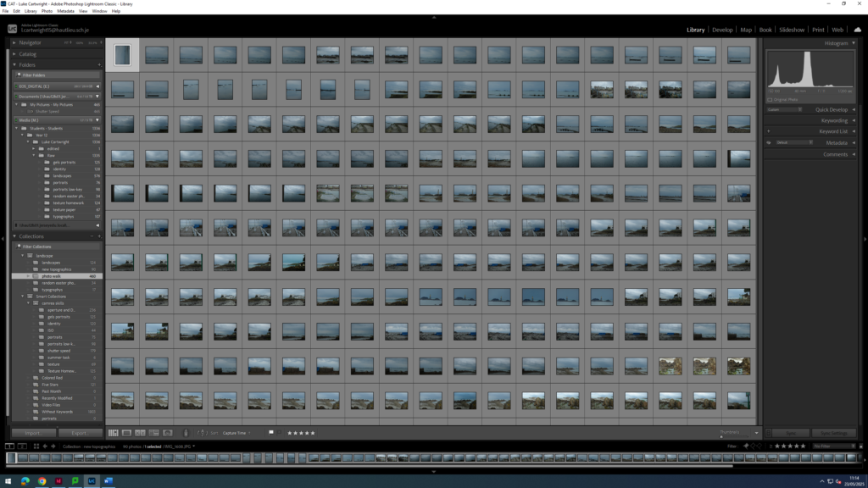Remove a collection using Collections minus icon
The image size is (868, 488).
pos(92,236)
